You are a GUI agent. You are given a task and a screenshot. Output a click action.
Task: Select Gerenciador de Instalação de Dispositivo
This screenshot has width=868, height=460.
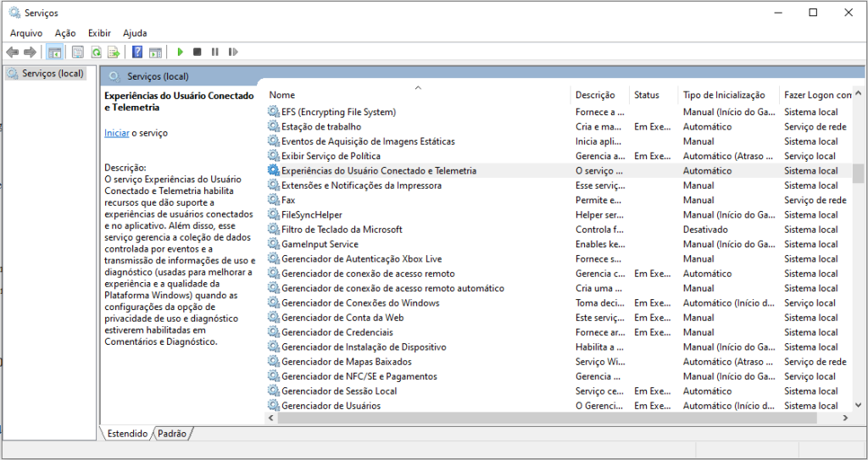click(x=364, y=347)
